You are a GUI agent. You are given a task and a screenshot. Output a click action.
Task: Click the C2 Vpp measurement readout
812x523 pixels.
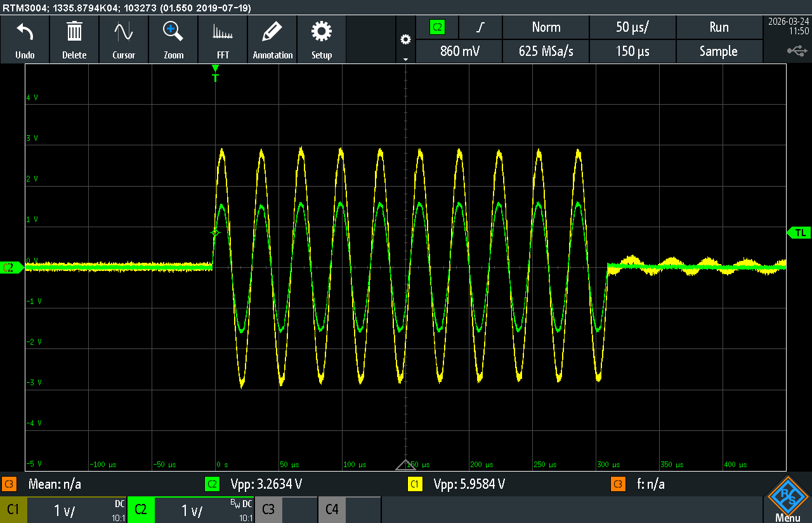pos(266,484)
